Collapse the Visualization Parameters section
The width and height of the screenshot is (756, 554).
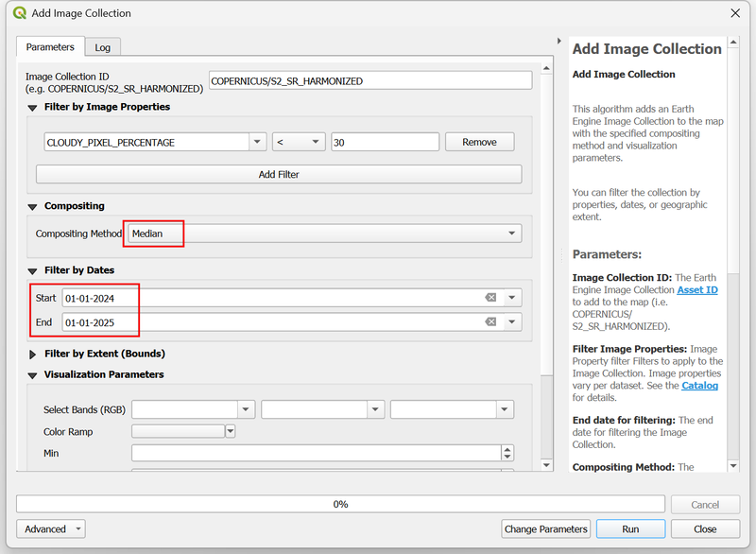[33, 374]
